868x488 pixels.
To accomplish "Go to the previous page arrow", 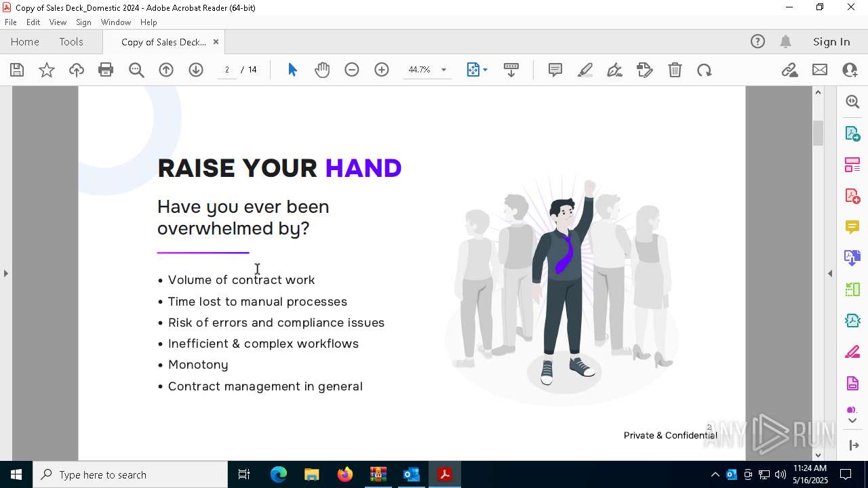I will (x=166, y=70).
